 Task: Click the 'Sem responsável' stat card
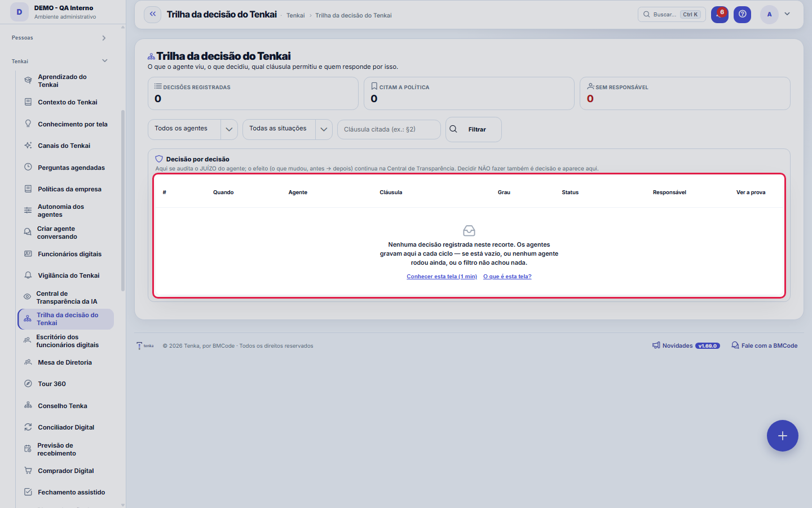point(685,93)
